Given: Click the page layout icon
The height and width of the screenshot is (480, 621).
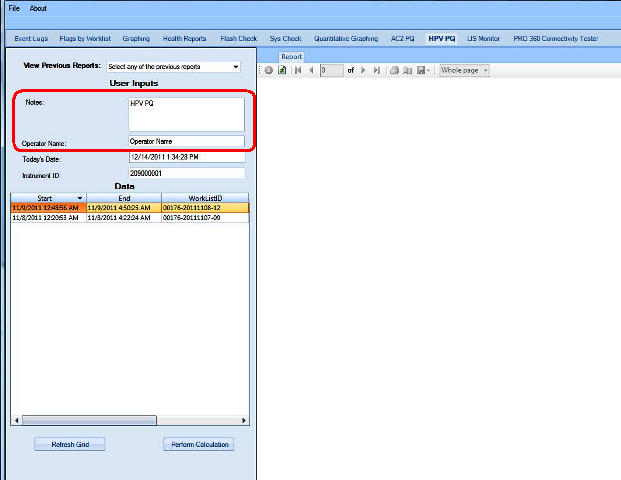Looking at the screenshot, I should click(x=408, y=71).
